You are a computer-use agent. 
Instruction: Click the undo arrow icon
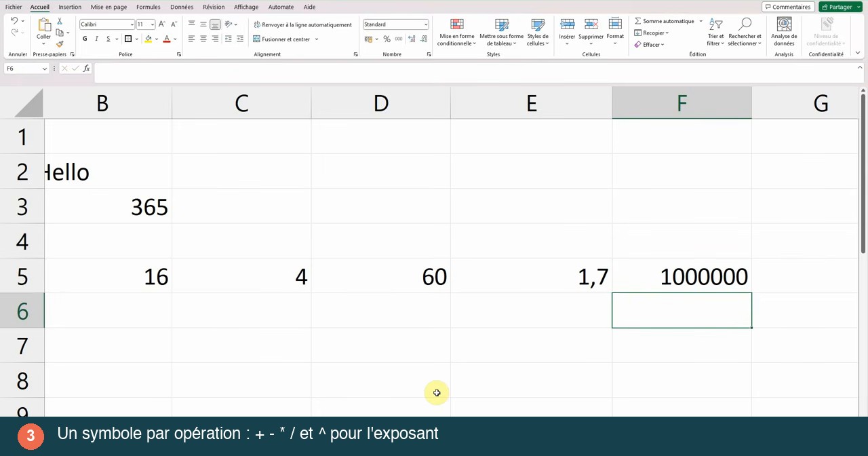click(x=14, y=21)
